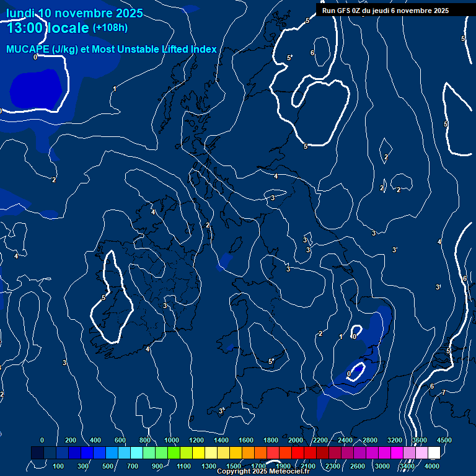Select the bright yellow 1200-1300 legend swatch
Image resolution: width=476 pixels, height=476 pixels.
click(198, 452)
